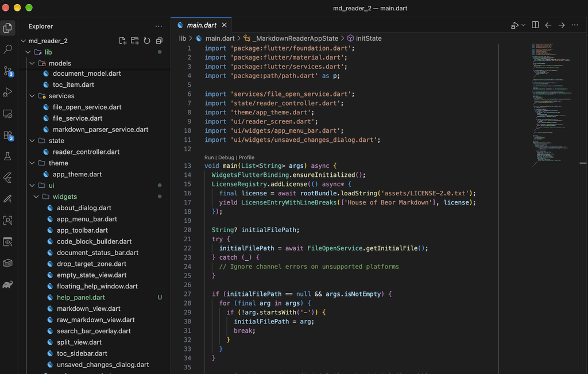This screenshot has height=374, width=588.
Task: Open document_model.dart file
Action: (x=87, y=74)
